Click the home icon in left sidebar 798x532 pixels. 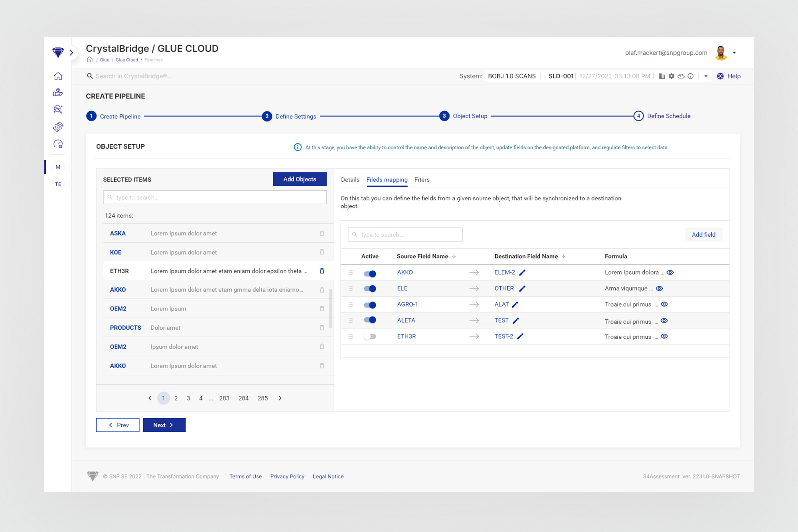coord(58,76)
